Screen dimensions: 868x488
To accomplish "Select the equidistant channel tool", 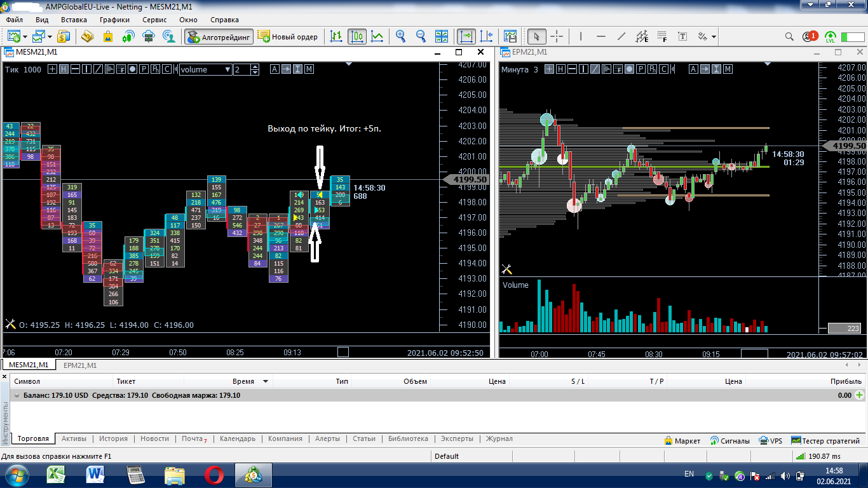I will (x=642, y=36).
